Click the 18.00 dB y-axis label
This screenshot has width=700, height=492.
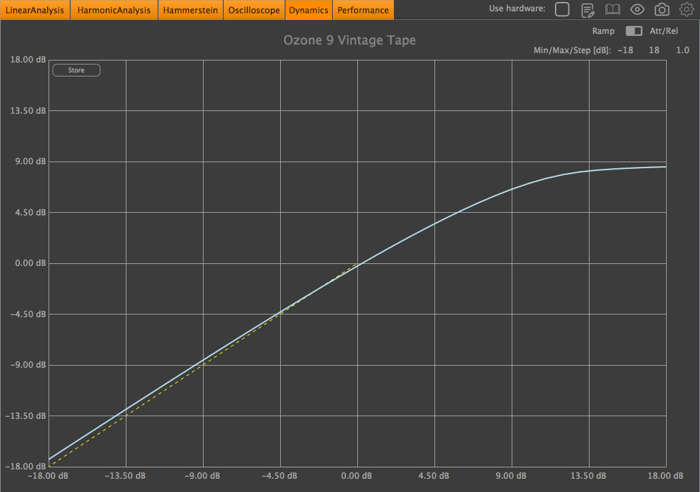click(x=28, y=59)
